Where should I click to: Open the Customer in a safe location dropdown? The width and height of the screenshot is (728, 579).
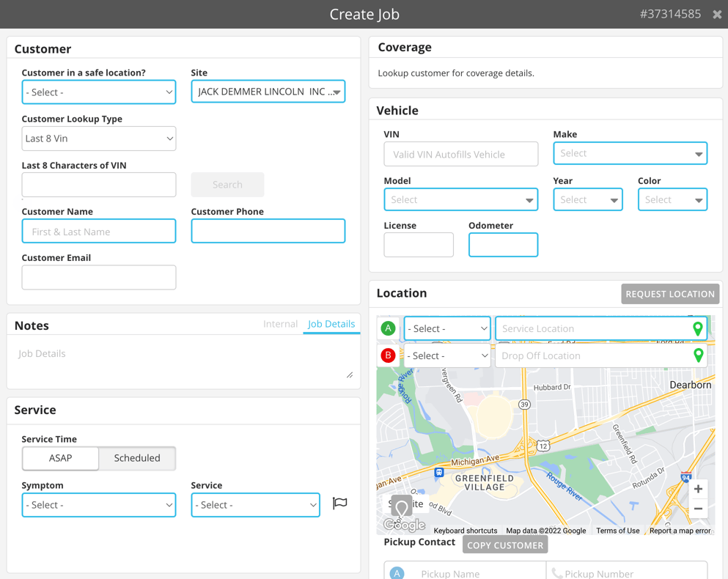pyautogui.click(x=99, y=92)
